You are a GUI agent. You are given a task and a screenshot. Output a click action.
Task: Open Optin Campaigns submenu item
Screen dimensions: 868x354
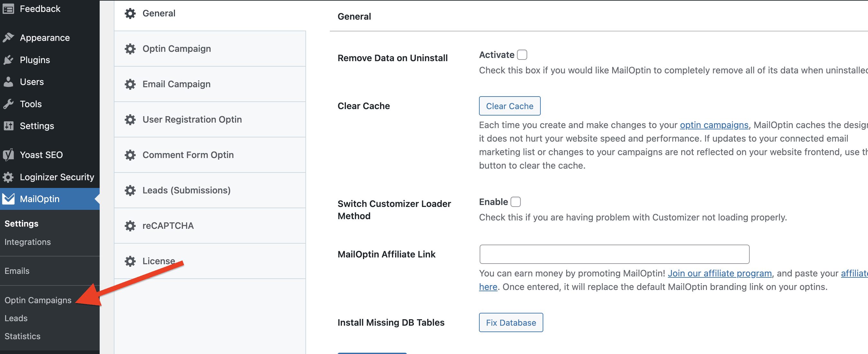pyautogui.click(x=38, y=300)
